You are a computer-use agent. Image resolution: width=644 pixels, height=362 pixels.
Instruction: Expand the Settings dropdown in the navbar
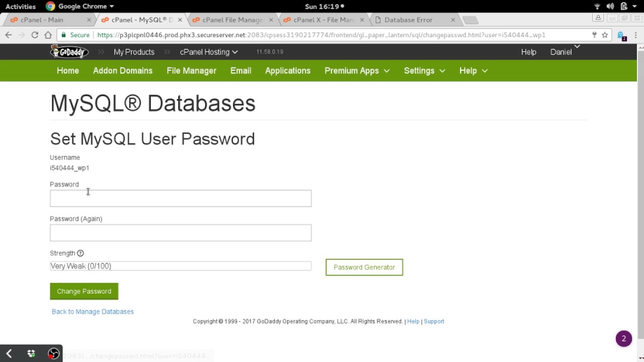[424, 71]
